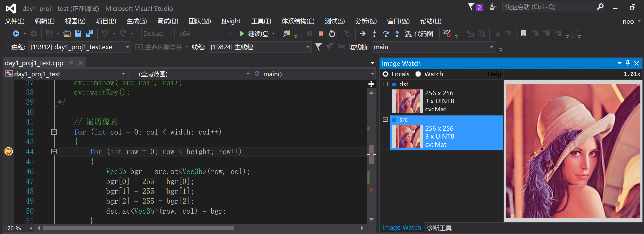Collapse the dst image entry
Viewport: 644px width, 234px height.
click(x=385, y=84)
